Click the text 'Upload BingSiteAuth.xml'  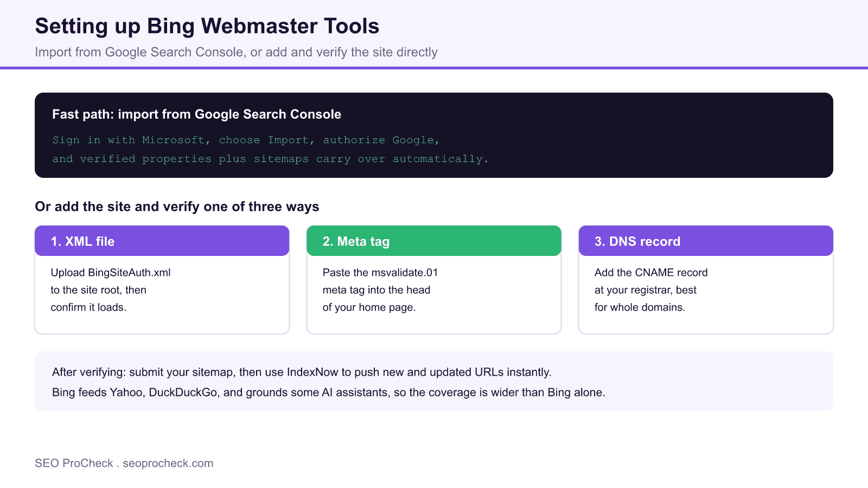tap(111, 273)
